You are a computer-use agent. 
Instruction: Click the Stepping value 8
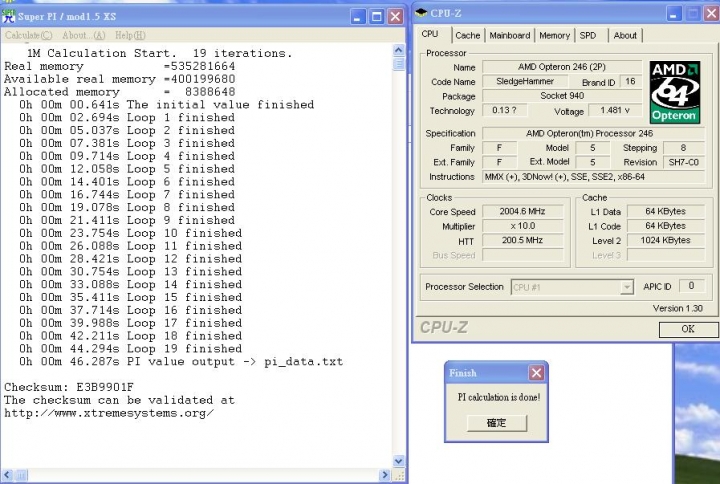point(684,148)
